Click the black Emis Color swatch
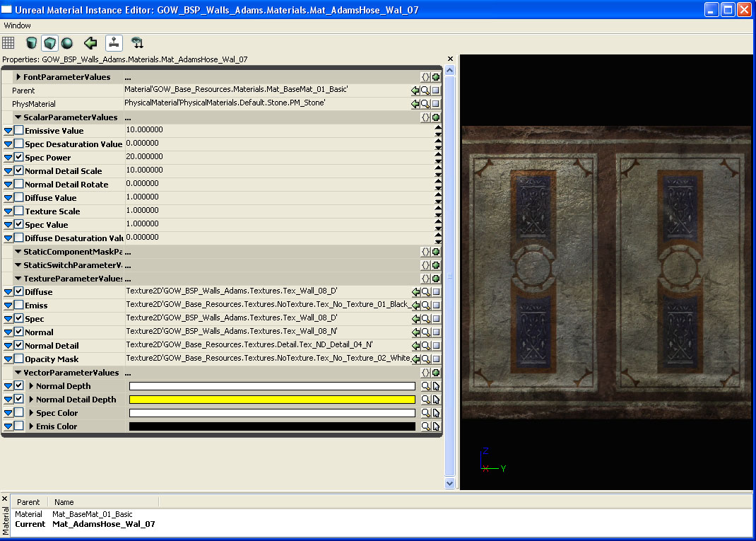This screenshot has height=541, width=756. [272, 426]
